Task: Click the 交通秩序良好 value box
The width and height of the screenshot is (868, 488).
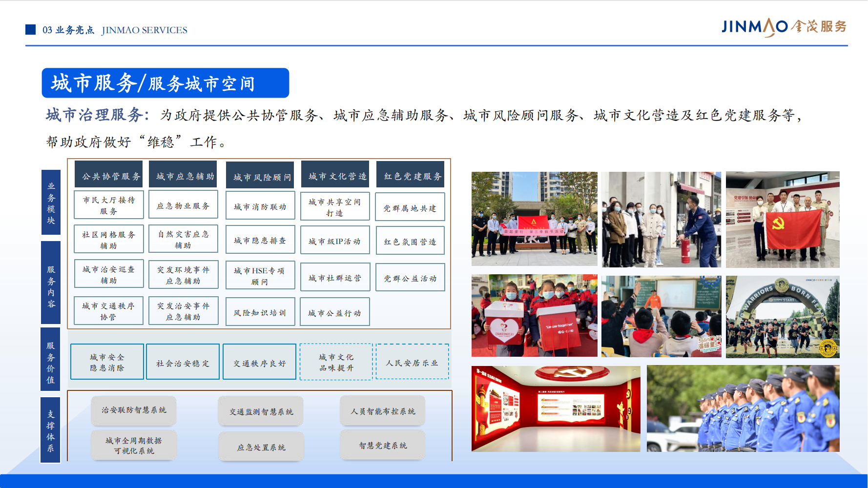Action: 259,362
